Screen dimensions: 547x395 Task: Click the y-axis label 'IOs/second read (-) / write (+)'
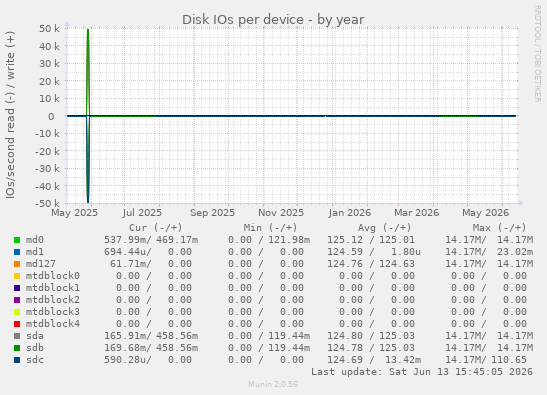[x=10, y=115]
